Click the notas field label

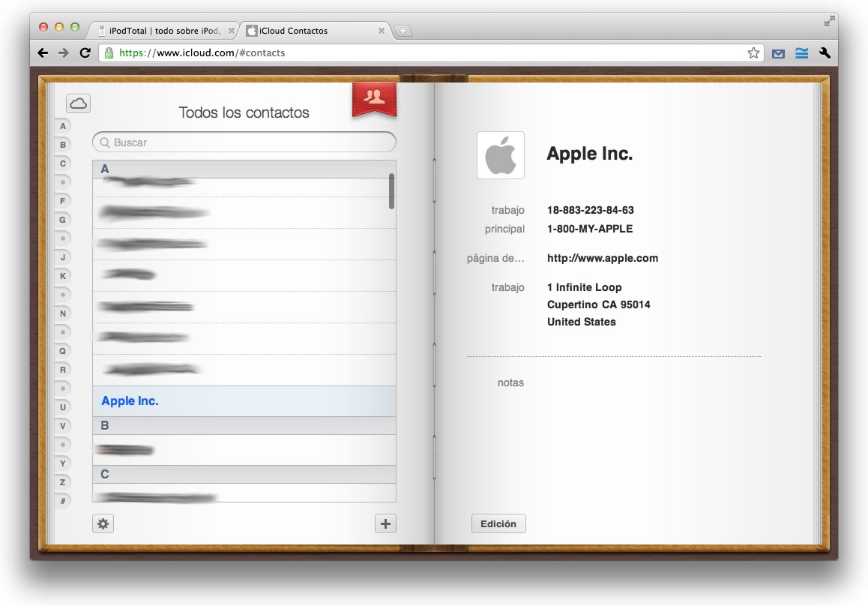(x=510, y=382)
